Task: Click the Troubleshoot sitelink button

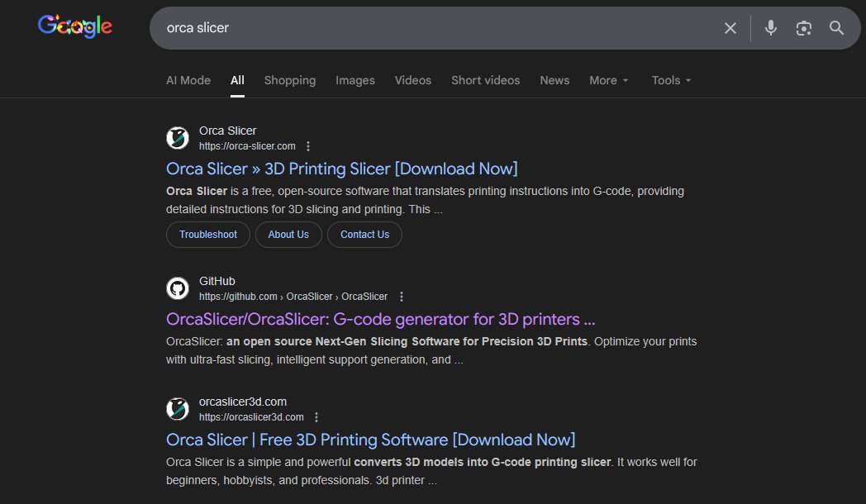Action: pos(207,235)
